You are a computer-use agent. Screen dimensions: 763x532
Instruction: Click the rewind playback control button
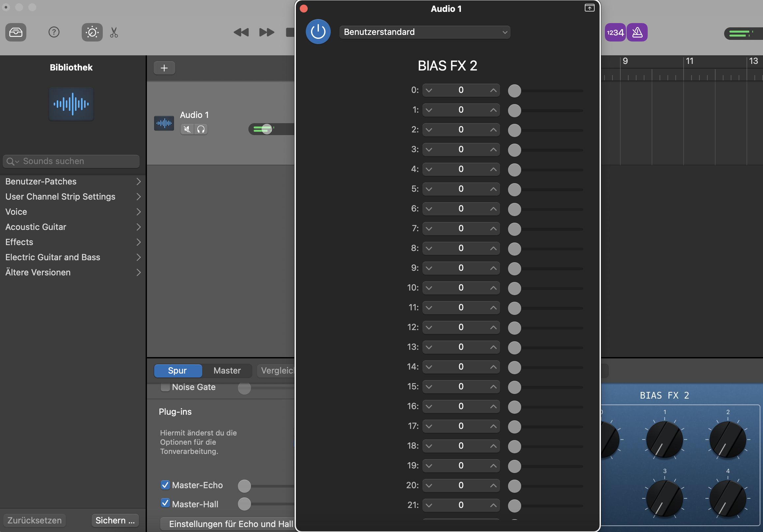[241, 31]
